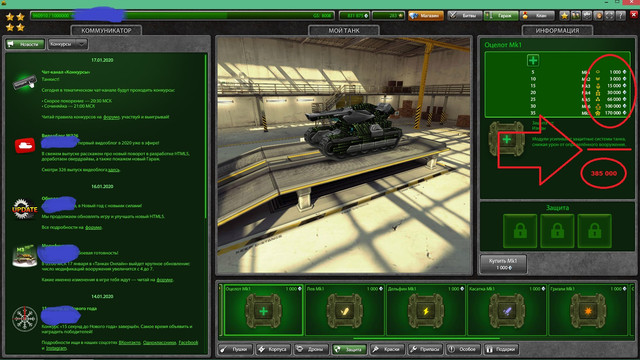Open the Краски paints category

click(x=387, y=349)
